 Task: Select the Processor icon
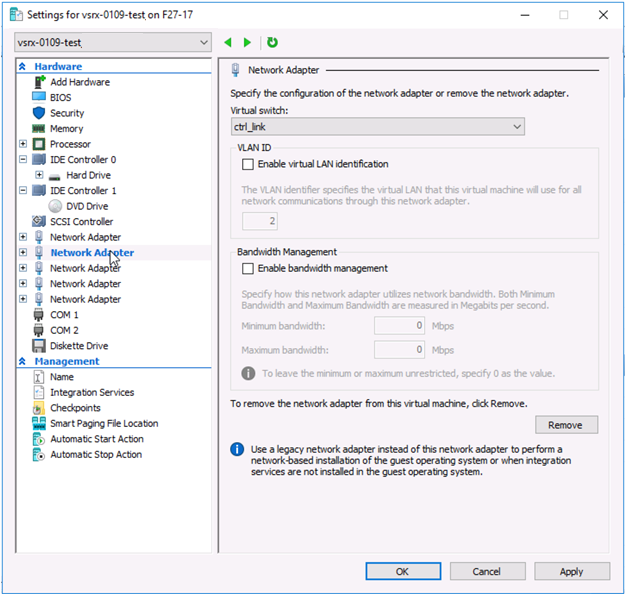39,144
